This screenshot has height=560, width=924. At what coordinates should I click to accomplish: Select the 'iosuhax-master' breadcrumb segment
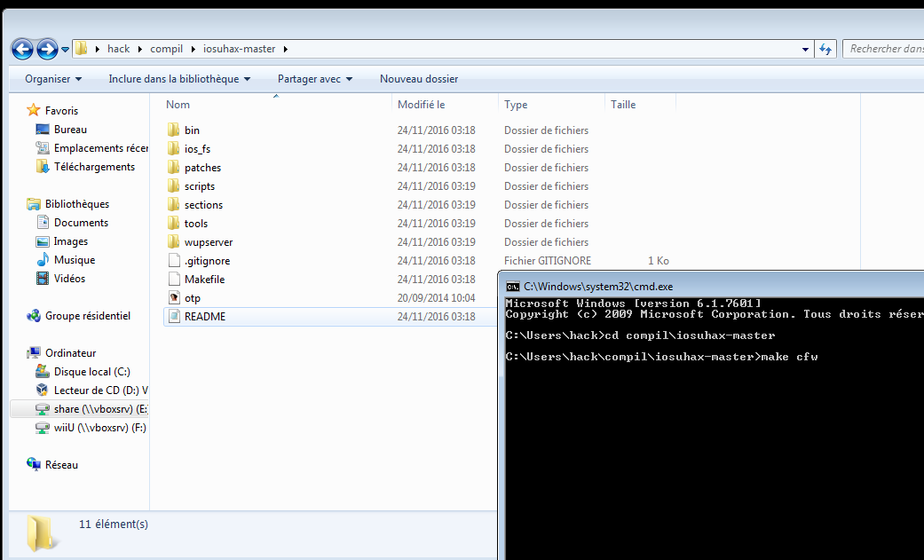point(240,49)
